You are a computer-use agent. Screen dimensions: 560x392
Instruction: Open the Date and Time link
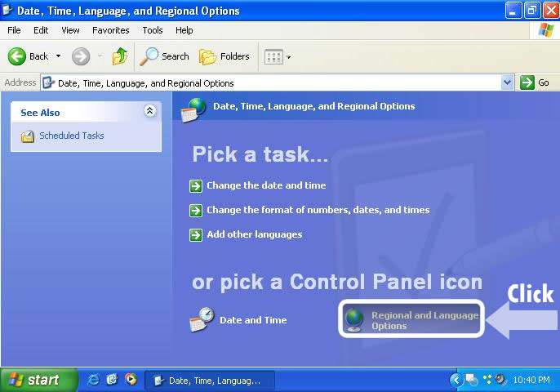coord(253,320)
